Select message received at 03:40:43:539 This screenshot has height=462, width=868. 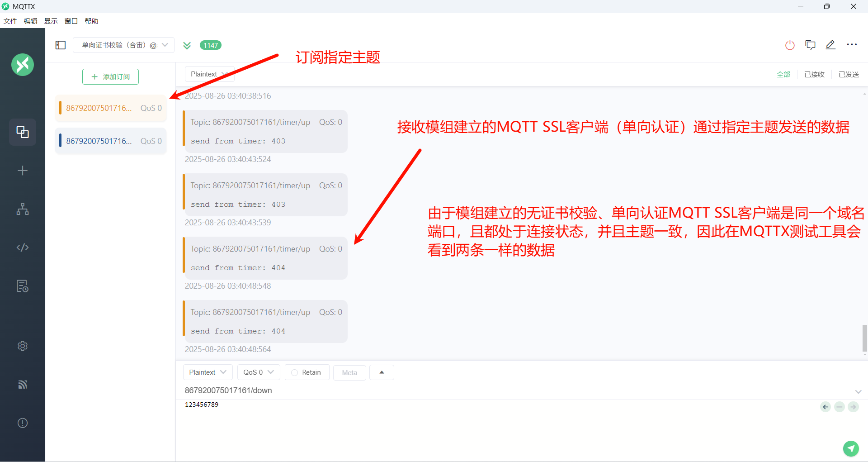point(265,195)
